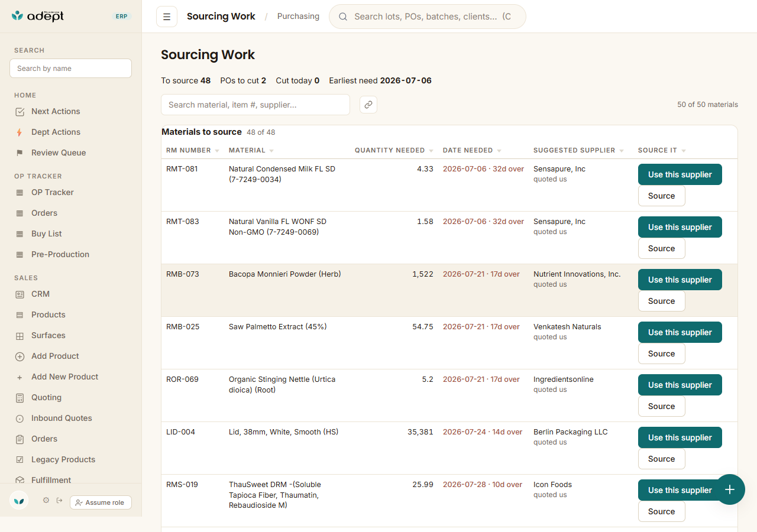Click Source for ThauSweet DRM row
Viewport: 757px width, 532px height.
[661, 511]
